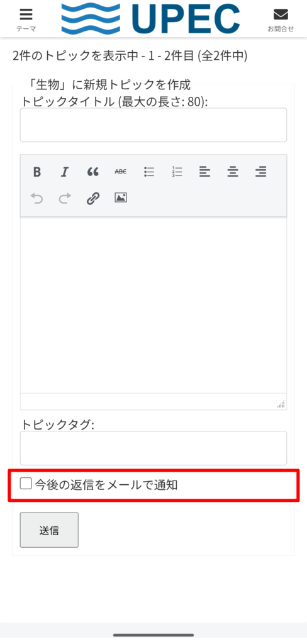Focus the トピックタイトル input field
Viewport: 307px width, 644px height.
153,125
